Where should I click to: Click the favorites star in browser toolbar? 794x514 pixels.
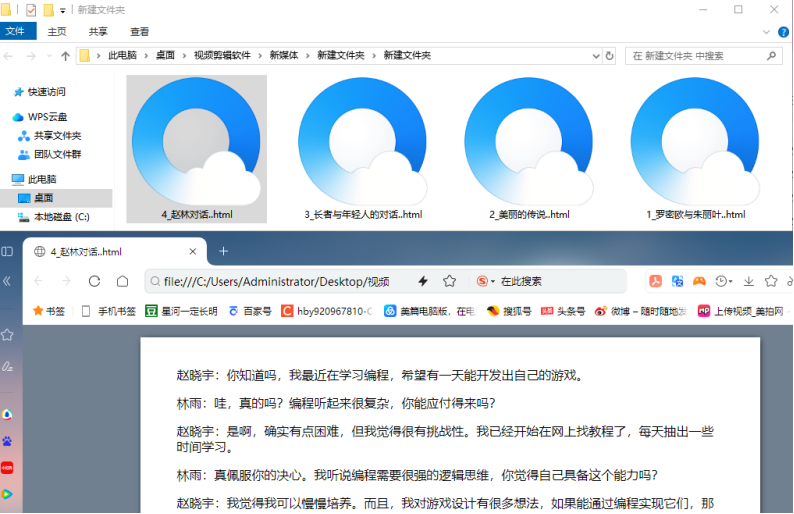click(771, 281)
